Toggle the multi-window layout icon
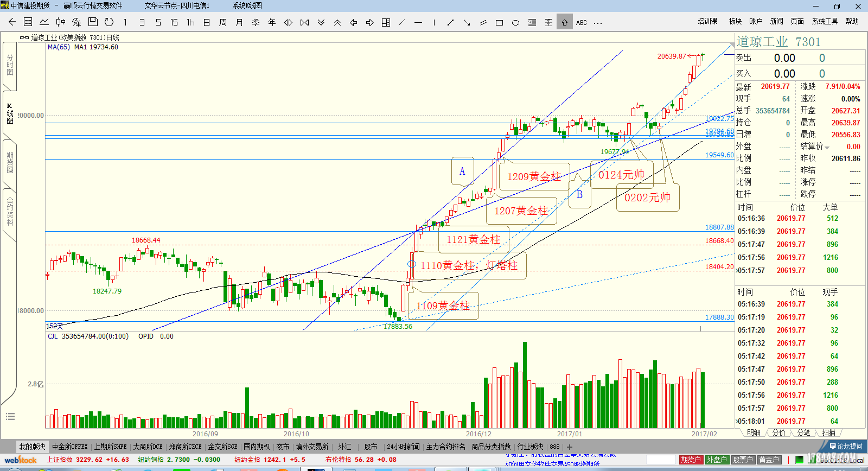Screen dimensions: 868x471 pyautogui.click(x=386, y=22)
